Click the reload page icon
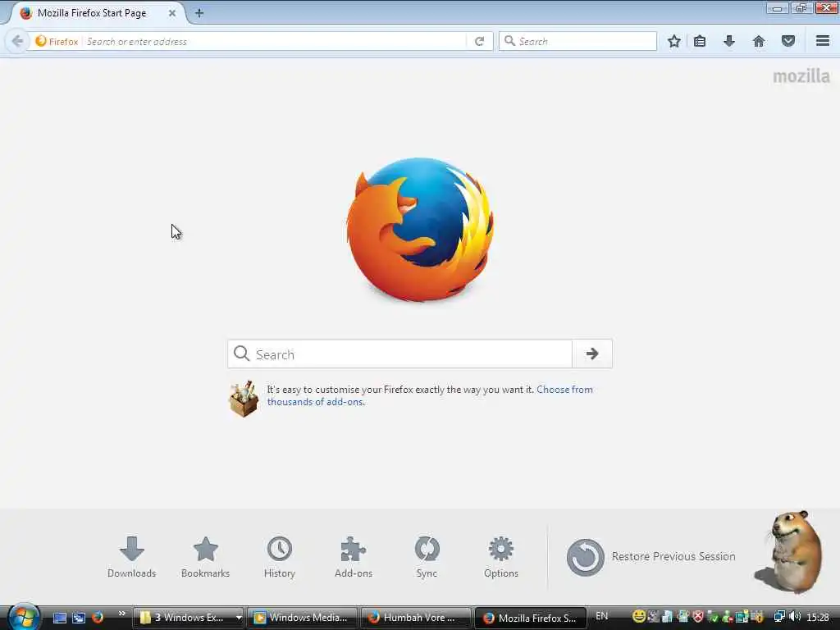Viewport: 840px width, 630px height. point(479,41)
